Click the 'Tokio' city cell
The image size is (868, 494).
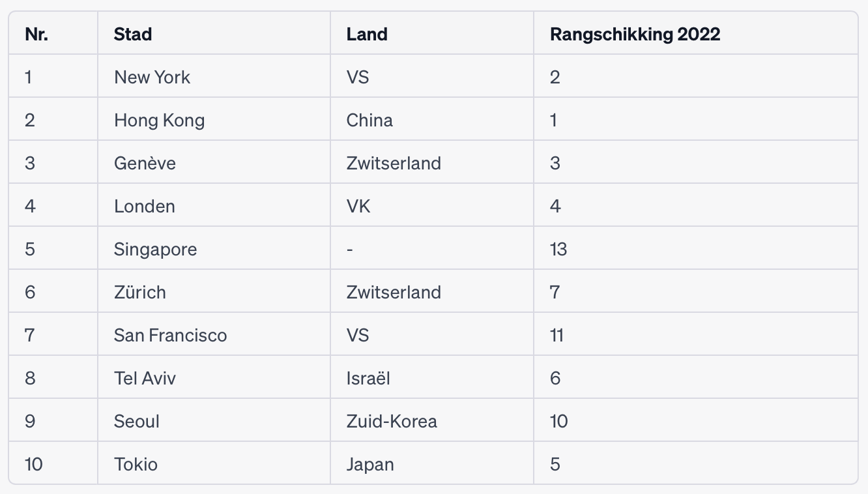[x=136, y=464]
